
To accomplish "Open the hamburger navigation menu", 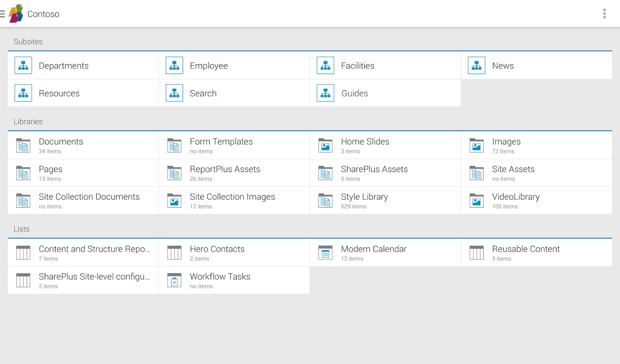I will coord(2,14).
